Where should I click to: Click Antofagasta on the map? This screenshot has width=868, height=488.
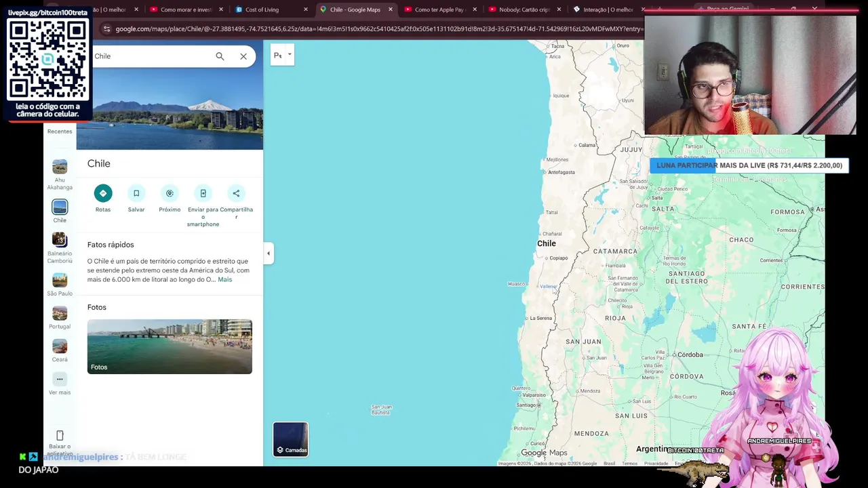point(561,172)
